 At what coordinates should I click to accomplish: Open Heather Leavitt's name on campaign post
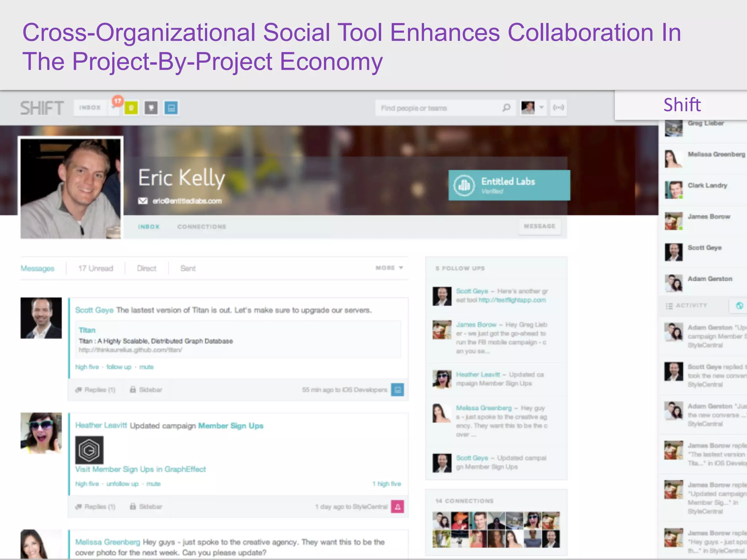[x=101, y=425]
